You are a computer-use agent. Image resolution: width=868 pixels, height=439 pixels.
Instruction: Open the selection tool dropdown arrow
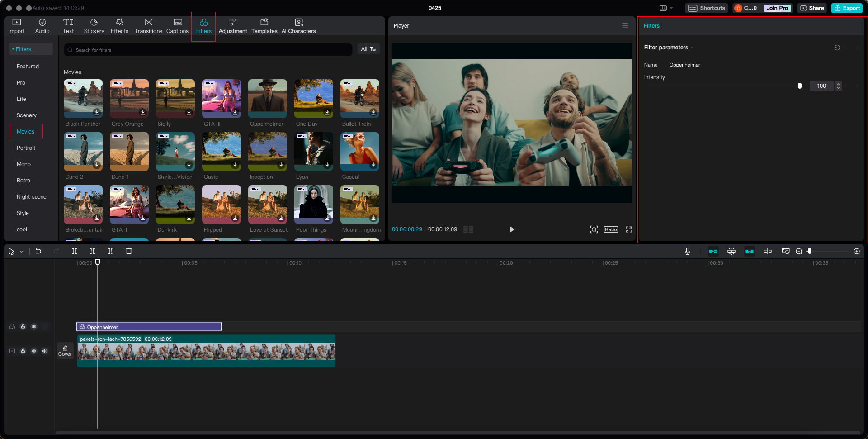21,251
